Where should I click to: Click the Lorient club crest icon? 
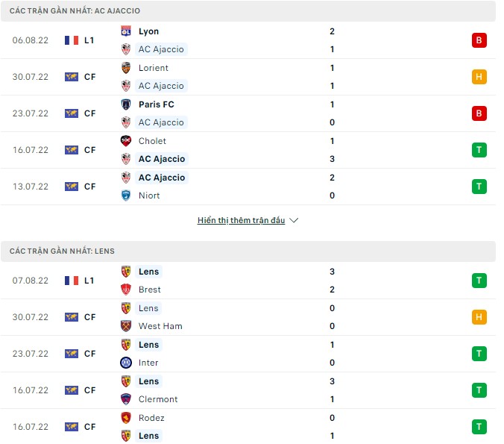tap(126, 68)
